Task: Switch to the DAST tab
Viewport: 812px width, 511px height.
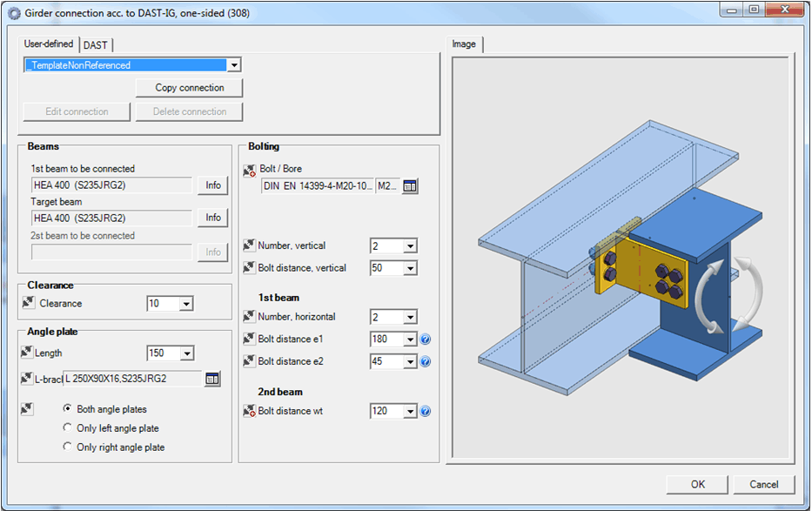Action: pos(96,45)
